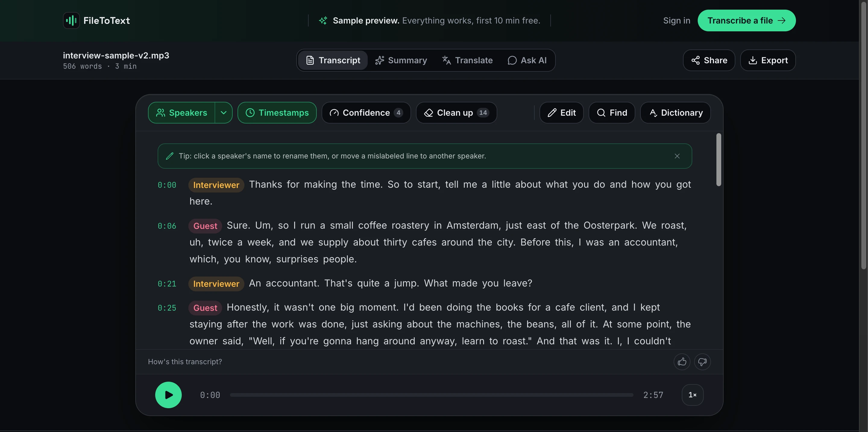Toggle Confidence highlighting
The image size is (868, 432).
click(366, 112)
